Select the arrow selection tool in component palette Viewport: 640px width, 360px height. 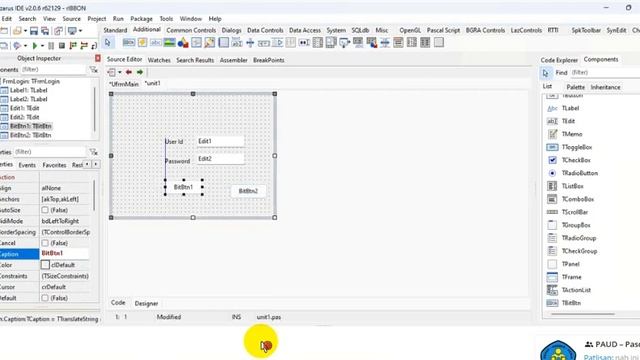coord(108,42)
